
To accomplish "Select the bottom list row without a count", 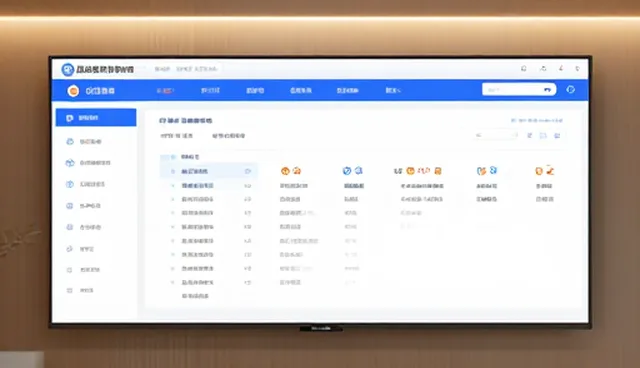I will 195,296.
